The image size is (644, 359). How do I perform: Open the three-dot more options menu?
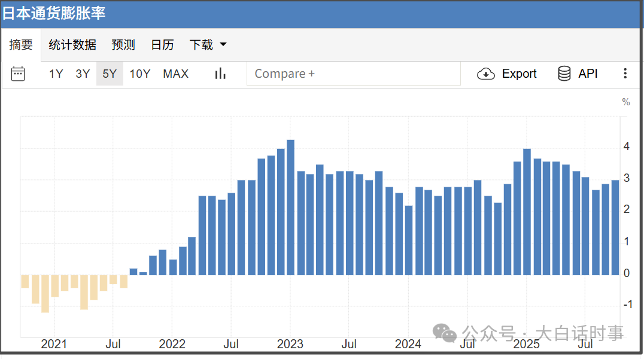pyautogui.click(x=625, y=74)
